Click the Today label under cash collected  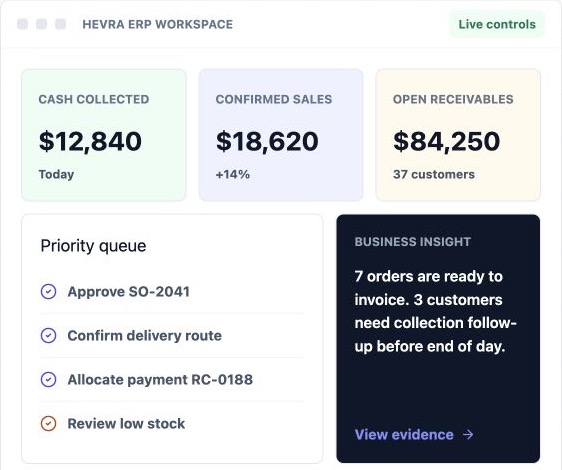pos(56,175)
